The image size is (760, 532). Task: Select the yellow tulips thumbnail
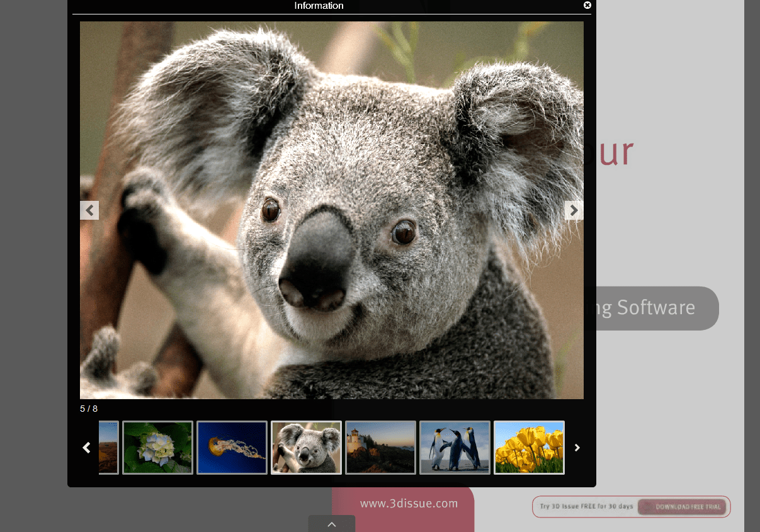coord(529,447)
